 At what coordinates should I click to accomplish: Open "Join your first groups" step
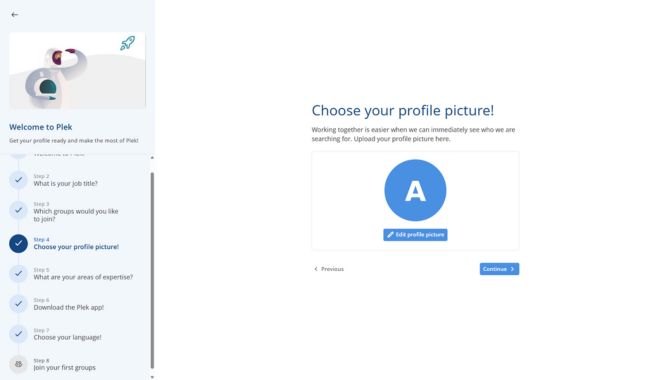65,368
